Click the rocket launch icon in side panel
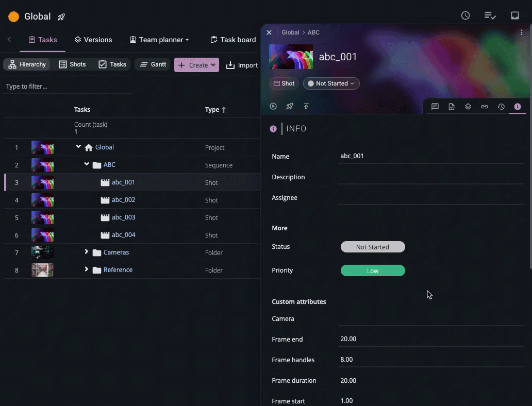 pos(290,106)
